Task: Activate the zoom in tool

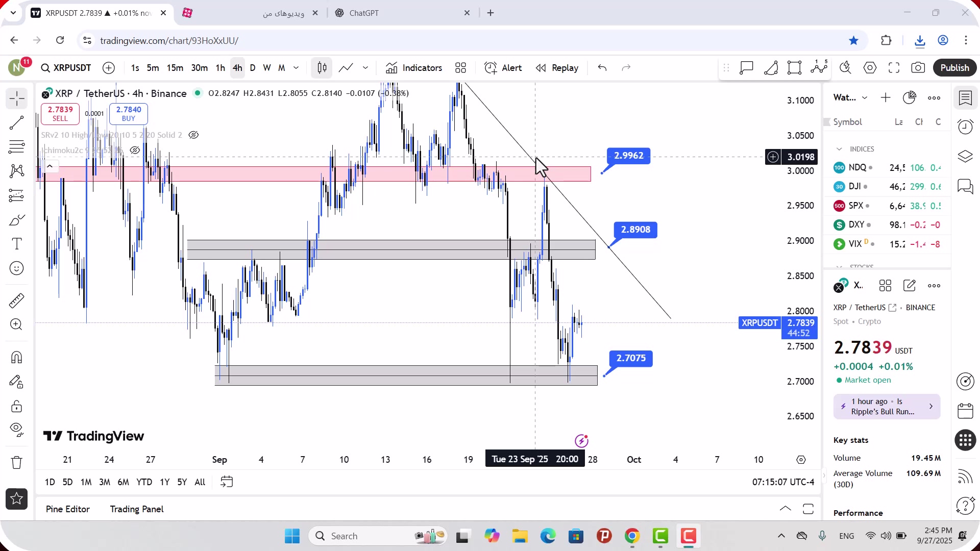Action: [x=17, y=324]
